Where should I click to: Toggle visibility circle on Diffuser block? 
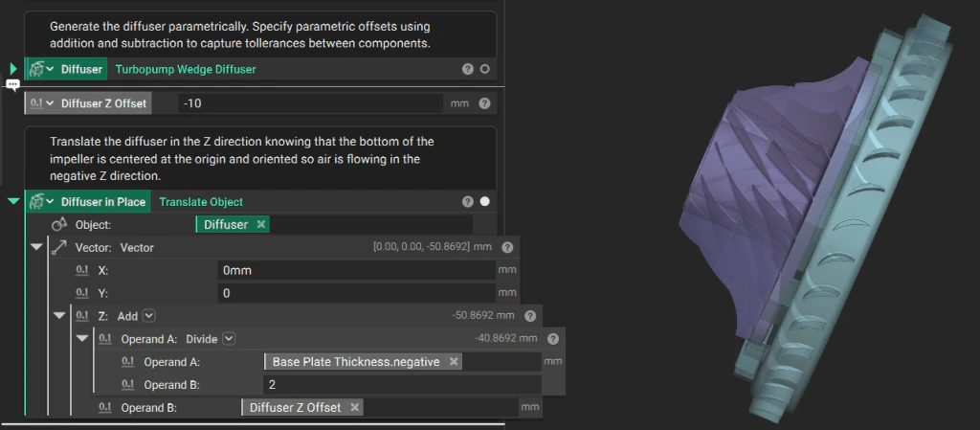coord(485,69)
